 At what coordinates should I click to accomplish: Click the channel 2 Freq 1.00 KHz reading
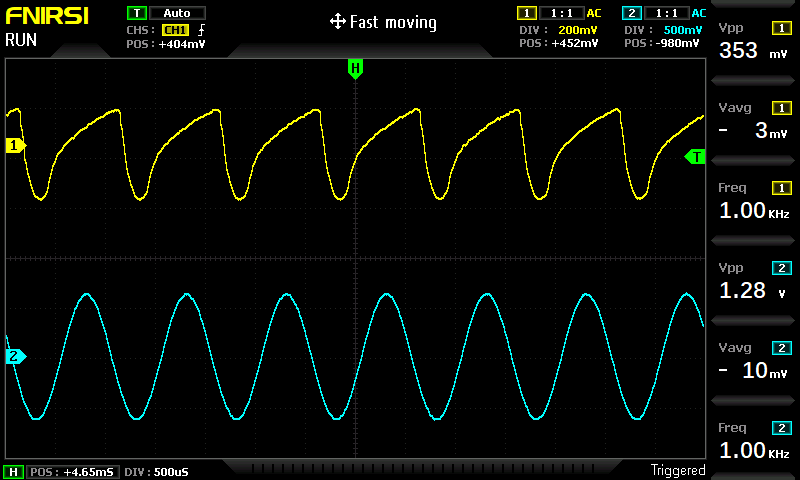pos(754,451)
